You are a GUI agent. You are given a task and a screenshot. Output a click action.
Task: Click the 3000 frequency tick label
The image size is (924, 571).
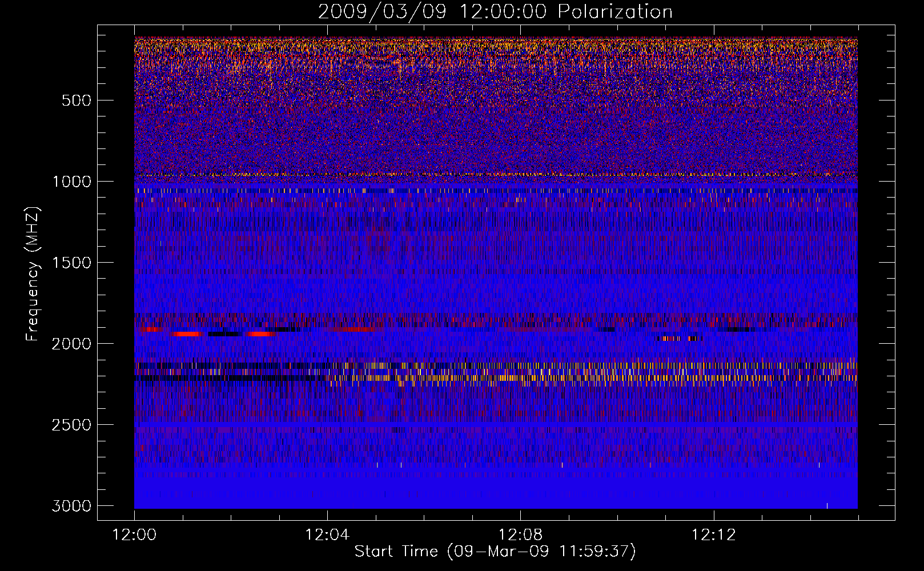click(x=71, y=506)
